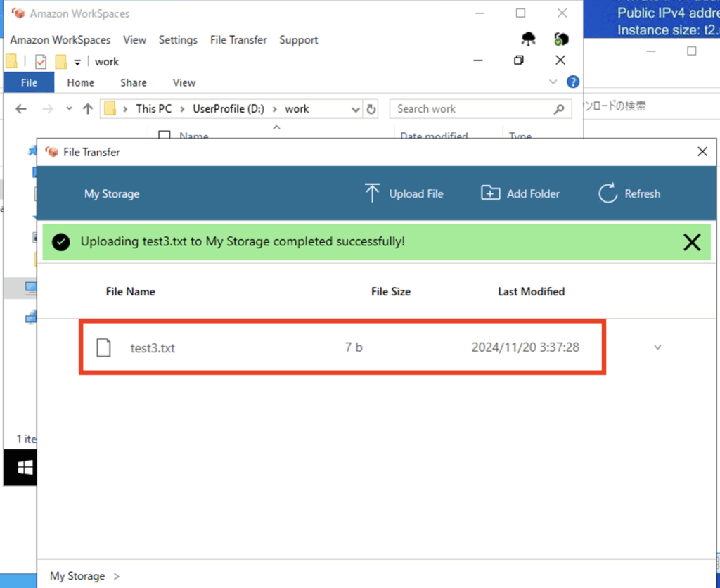Switch to the Share ribbon tab

pos(133,82)
